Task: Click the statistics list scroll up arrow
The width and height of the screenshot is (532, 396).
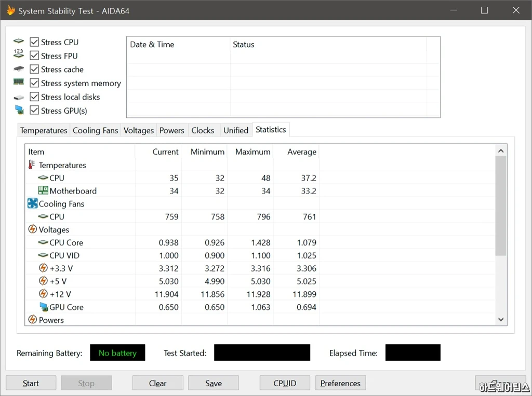Action: pyautogui.click(x=501, y=151)
